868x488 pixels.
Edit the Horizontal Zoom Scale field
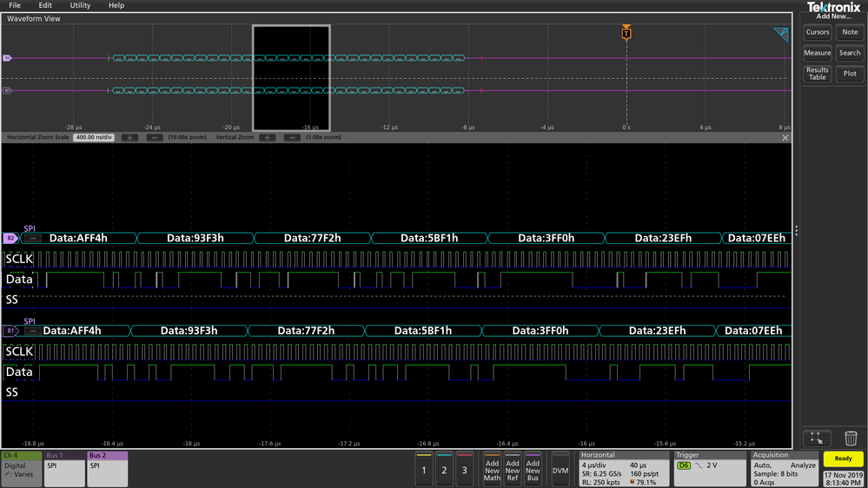coord(94,137)
